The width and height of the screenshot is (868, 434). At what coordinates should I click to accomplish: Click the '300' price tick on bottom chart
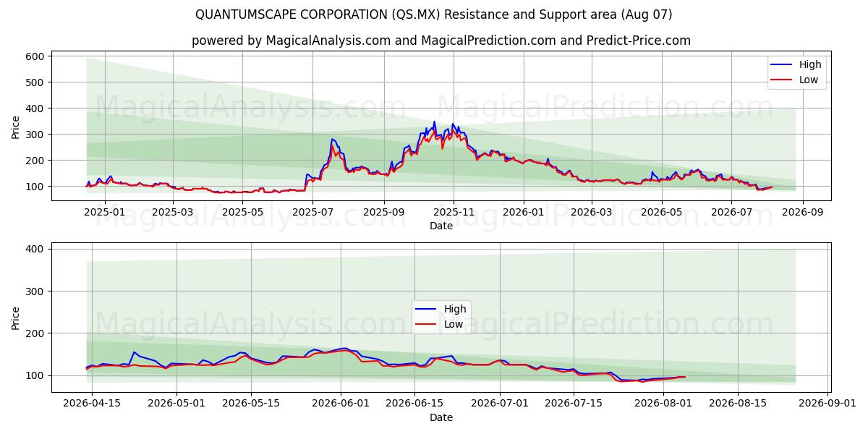point(36,292)
